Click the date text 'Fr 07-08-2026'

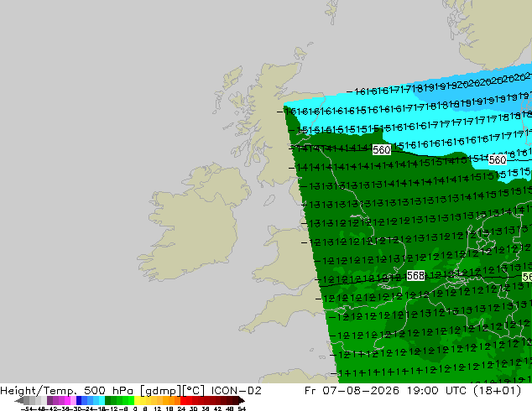pos(352,391)
